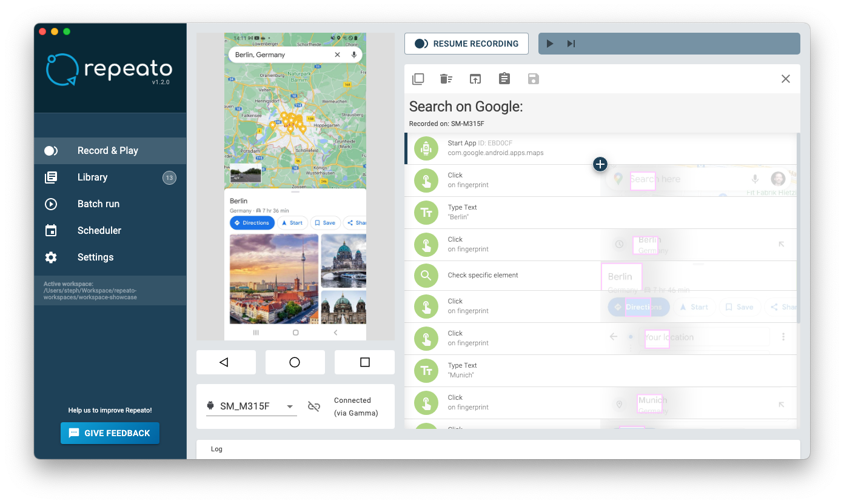Click the "Search on Google:" test title

click(x=466, y=107)
